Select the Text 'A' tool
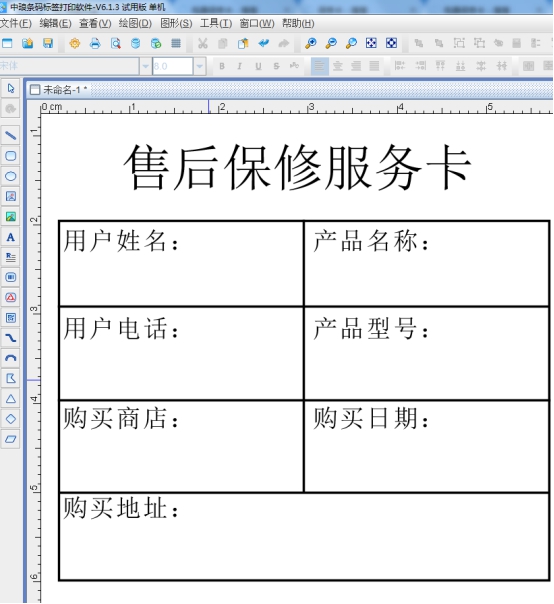The height and width of the screenshot is (604, 554). coord(11,237)
